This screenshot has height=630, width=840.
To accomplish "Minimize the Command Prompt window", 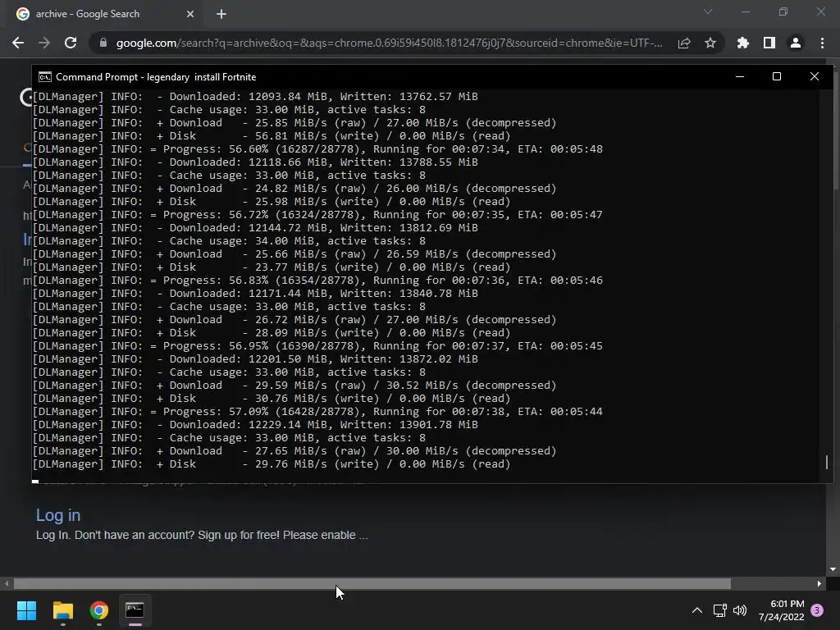I will 740,76.
